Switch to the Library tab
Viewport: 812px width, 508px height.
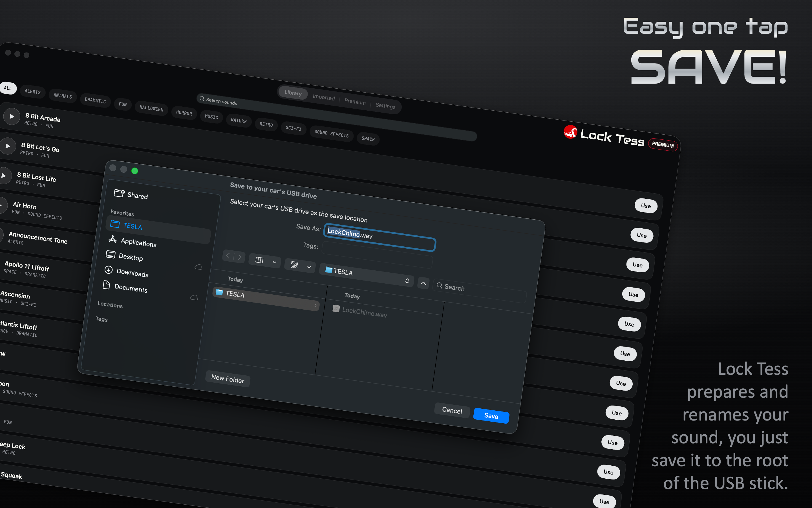(293, 93)
